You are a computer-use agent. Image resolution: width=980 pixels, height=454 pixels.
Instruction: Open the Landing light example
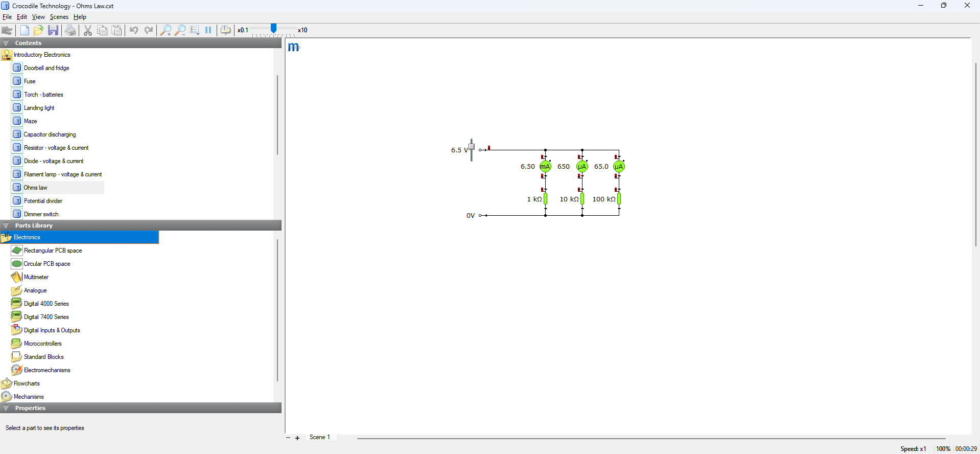pyautogui.click(x=34, y=108)
